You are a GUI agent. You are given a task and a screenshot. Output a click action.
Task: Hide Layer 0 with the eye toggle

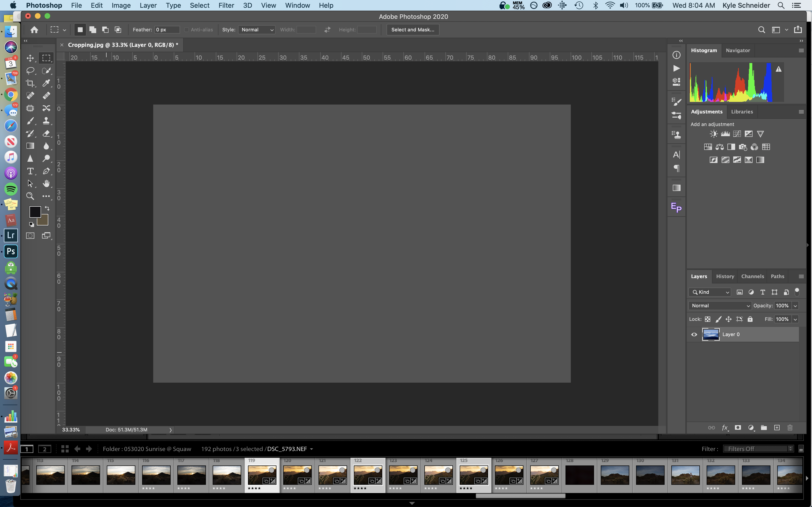coord(694,334)
